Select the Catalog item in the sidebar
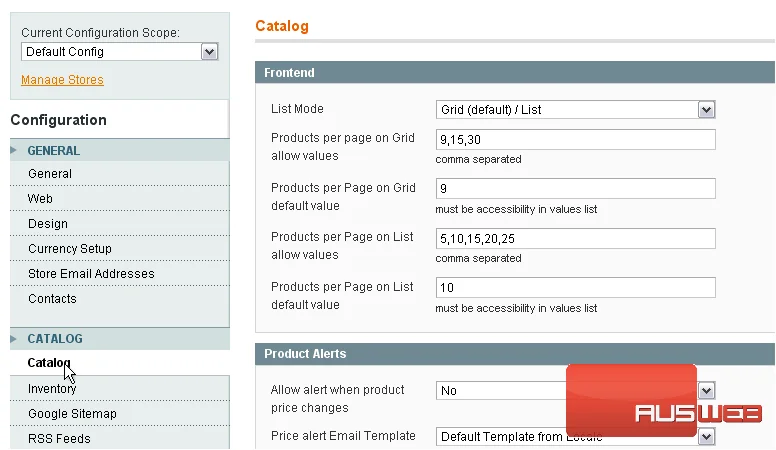The image size is (776, 450). click(120, 363)
